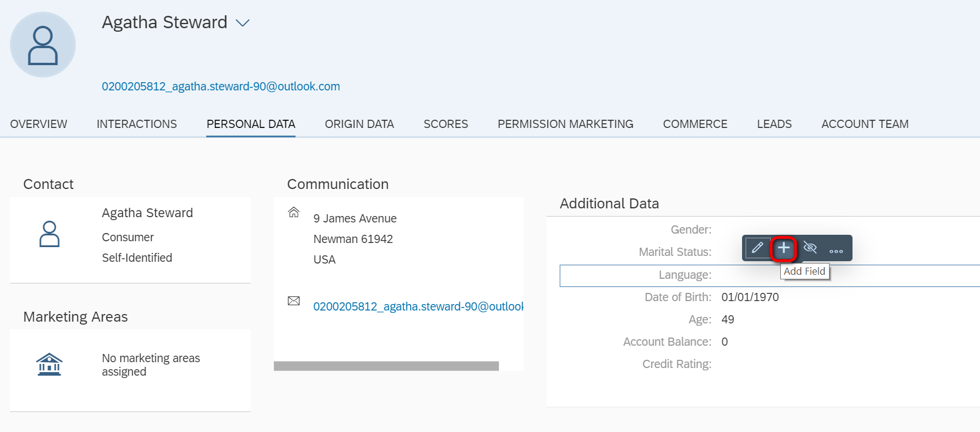Image resolution: width=980 pixels, height=432 pixels.
Task: Open the Permission Marketing tab
Action: tap(566, 124)
